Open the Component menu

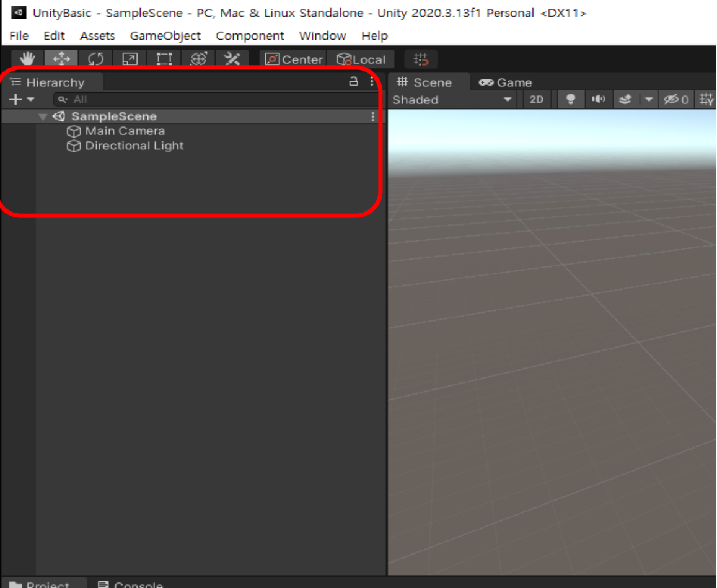(250, 36)
